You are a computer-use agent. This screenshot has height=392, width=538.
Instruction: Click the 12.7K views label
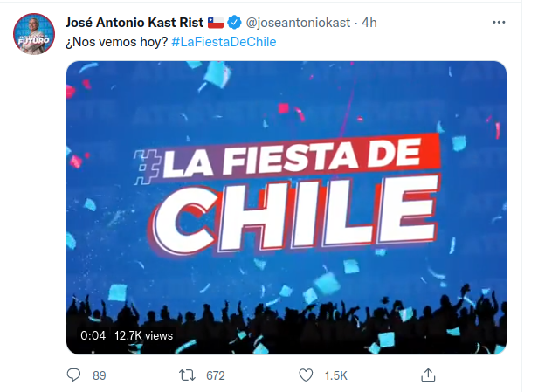tap(143, 335)
